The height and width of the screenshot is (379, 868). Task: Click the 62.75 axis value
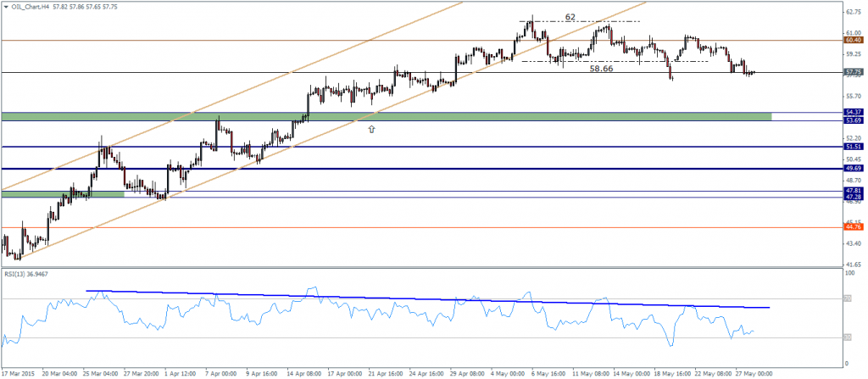point(853,12)
